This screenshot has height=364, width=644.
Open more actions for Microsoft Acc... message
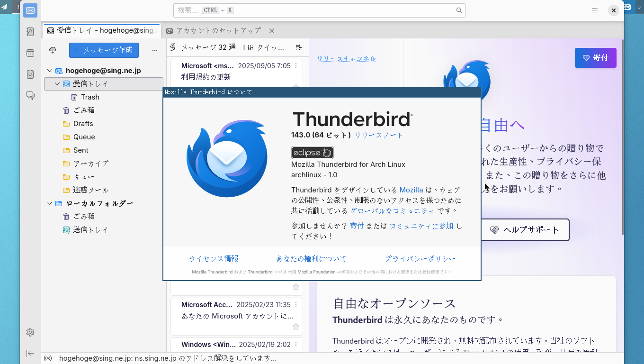(x=296, y=305)
